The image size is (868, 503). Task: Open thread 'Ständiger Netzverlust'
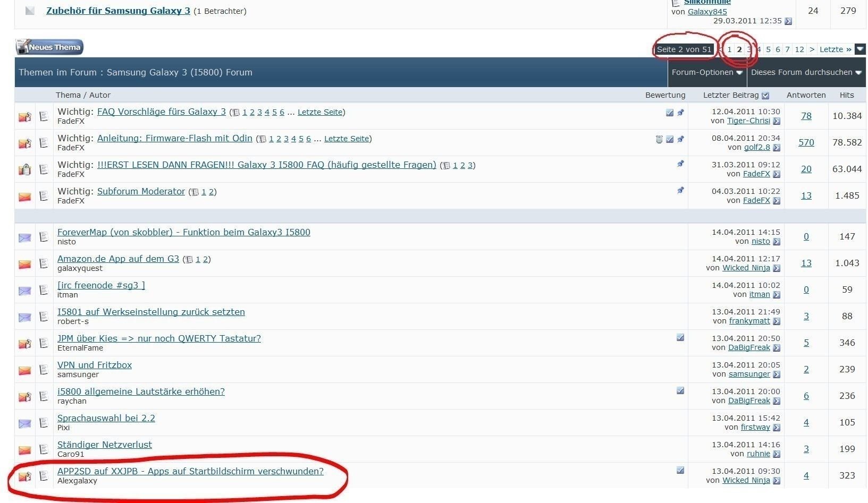click(104, 445)
